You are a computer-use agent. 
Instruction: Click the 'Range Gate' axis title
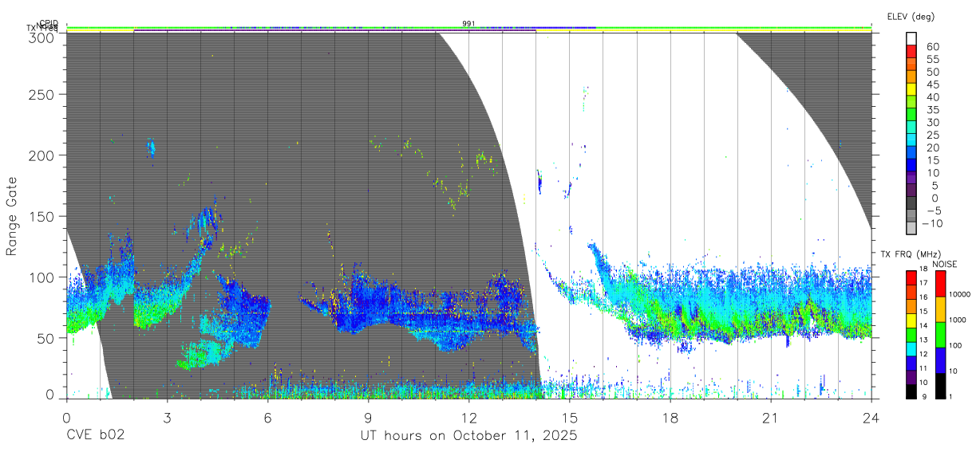coord(12,216)
